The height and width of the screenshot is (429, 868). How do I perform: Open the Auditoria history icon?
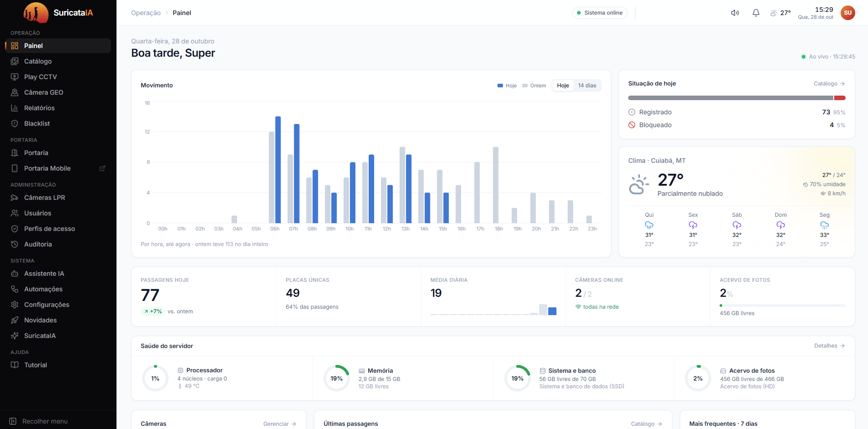(15, 244)
